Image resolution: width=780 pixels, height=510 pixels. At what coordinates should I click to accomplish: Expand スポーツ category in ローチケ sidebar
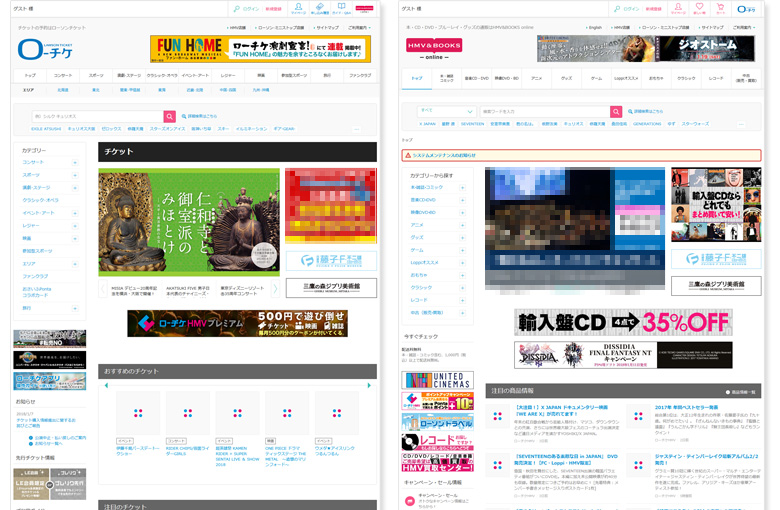point(75,175)
